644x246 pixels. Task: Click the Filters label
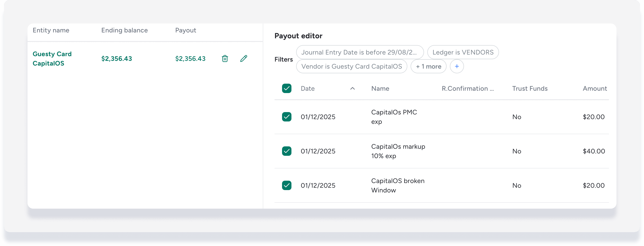(x=283, y=59)
